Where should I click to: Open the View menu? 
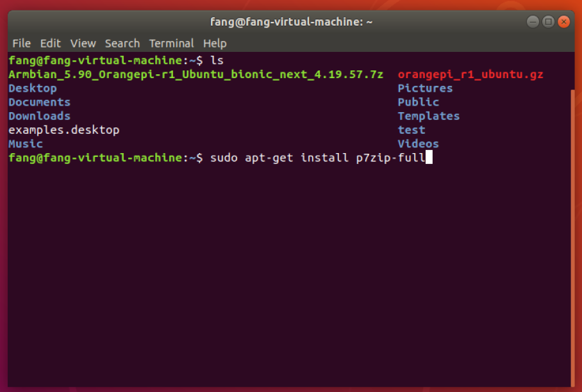click(x=83, y=44)
